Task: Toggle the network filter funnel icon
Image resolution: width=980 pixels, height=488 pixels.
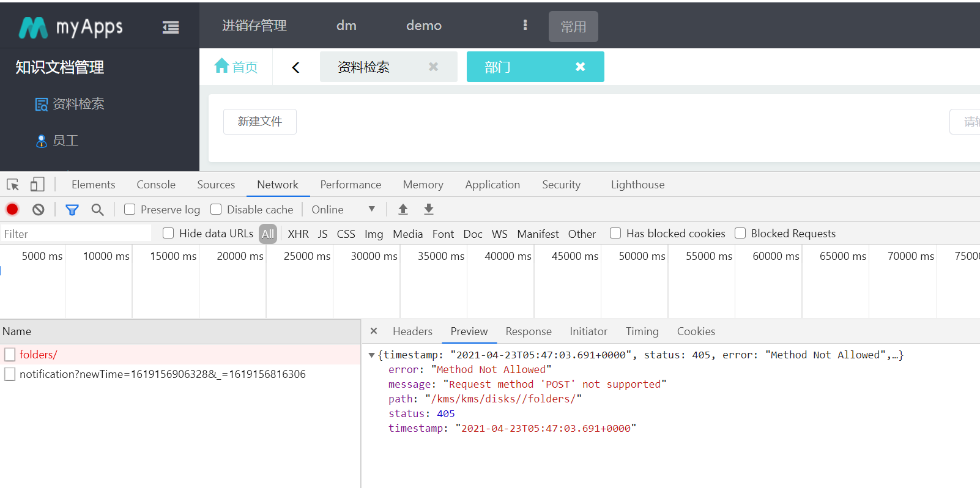Action: 72,210
